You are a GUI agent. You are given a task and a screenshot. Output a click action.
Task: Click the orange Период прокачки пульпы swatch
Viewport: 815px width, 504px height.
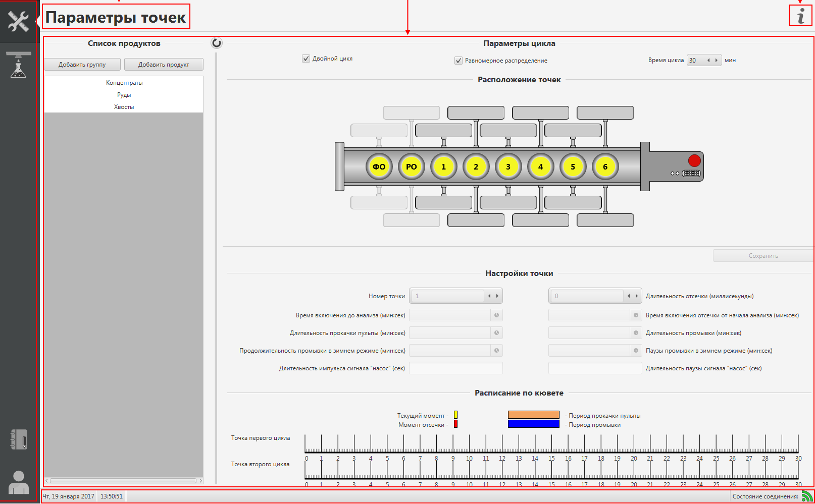pos(534,415)
